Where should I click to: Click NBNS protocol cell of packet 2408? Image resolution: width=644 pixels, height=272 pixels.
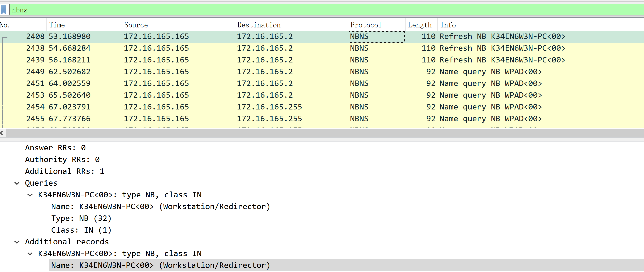pos(377,37)
